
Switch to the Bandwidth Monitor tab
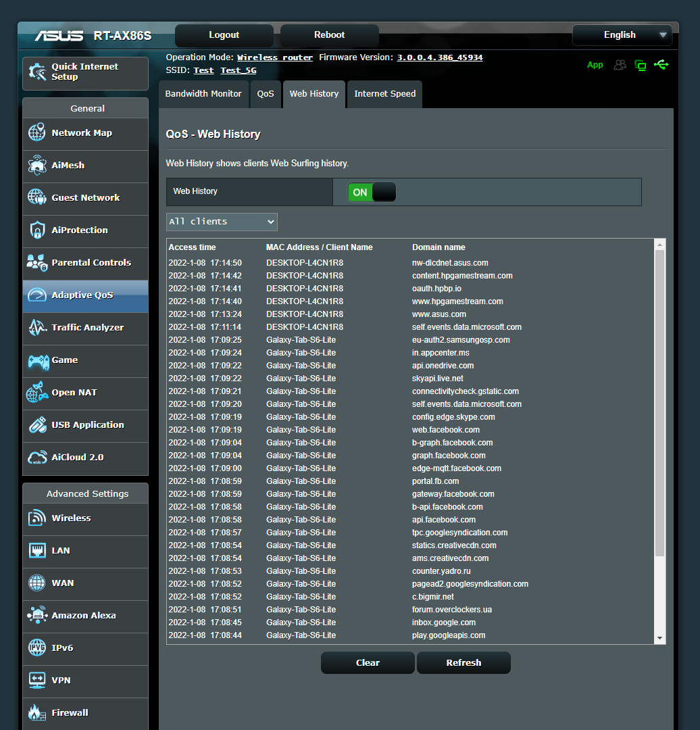click(203, 94)
